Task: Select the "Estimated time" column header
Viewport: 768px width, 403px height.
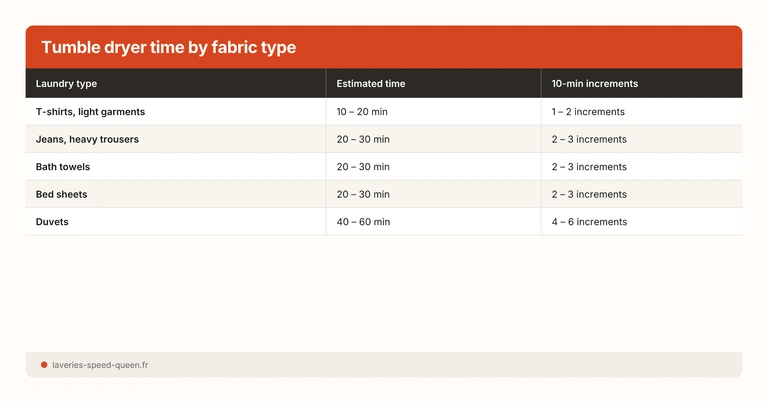Action: pyautogui.click(x=371, y=84)
